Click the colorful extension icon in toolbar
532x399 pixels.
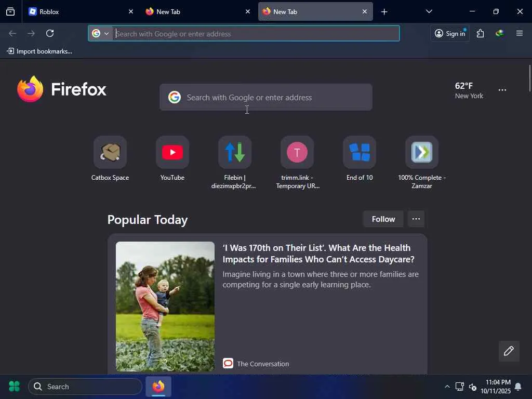499,33
